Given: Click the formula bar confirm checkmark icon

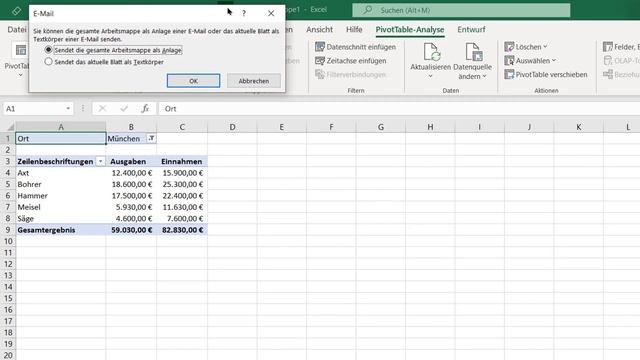Looking at the screenshot, I should [124, 109].
